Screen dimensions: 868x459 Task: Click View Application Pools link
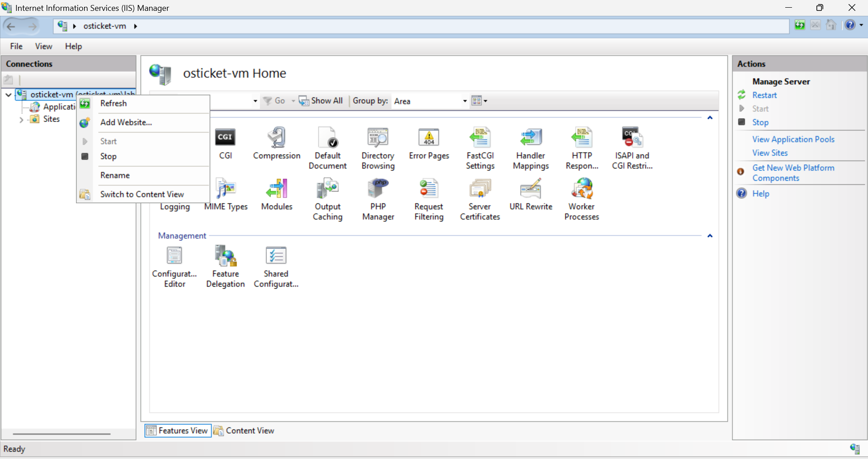coord(793,139)
